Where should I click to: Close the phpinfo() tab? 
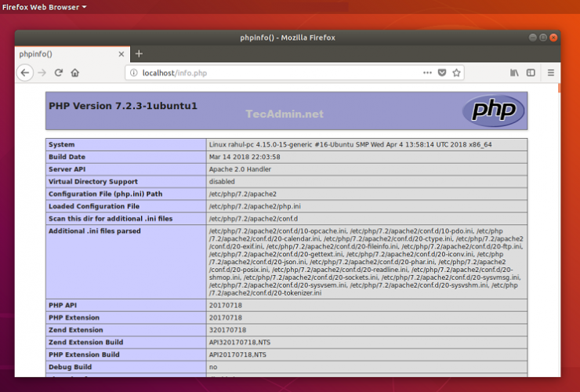[121, 54]
